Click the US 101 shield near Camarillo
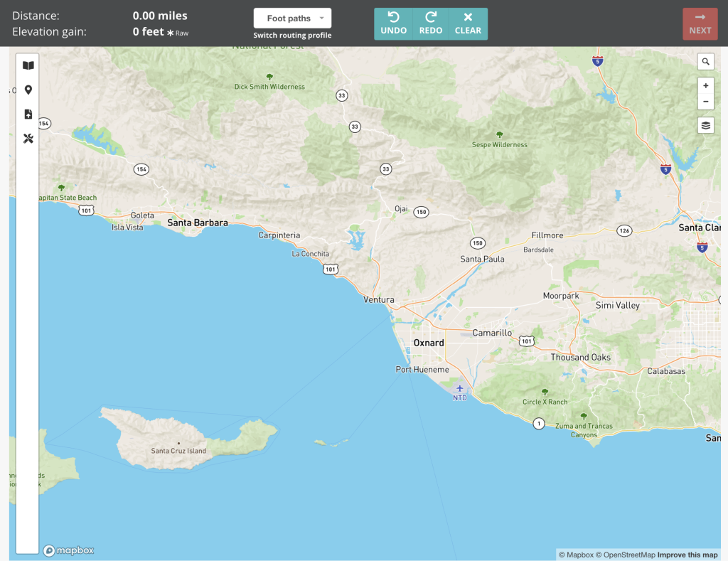Viewport: 728px width, 561px height. click(526, 341)
